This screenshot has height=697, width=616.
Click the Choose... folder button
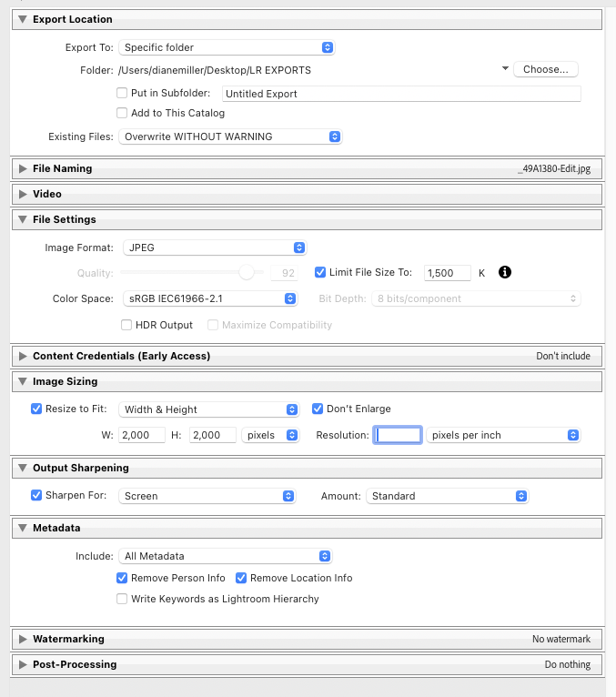(x=546, y=69)
